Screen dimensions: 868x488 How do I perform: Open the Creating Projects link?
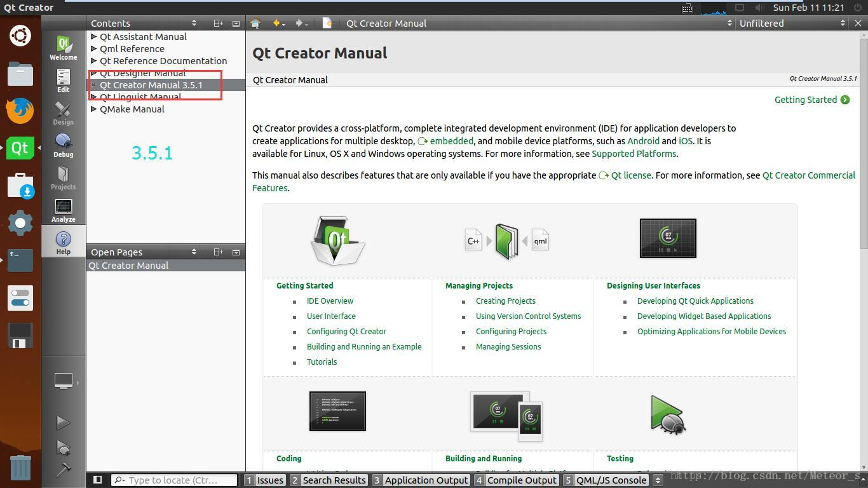pyautogui.click(x=505, y=301)
